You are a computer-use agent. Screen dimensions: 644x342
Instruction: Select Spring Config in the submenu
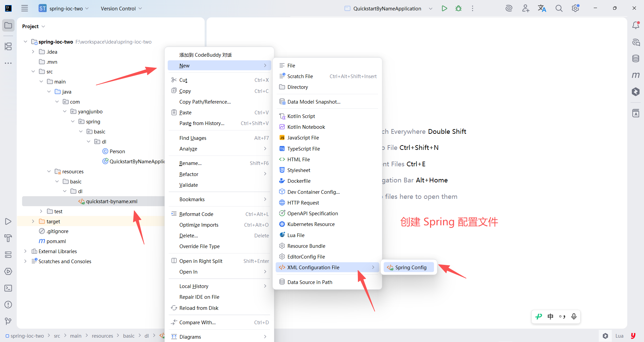pyautogui.click(x=409, y=267)
